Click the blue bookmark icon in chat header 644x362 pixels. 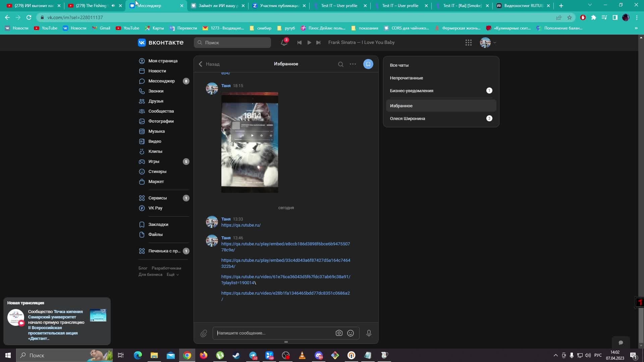tap(368, 64)
